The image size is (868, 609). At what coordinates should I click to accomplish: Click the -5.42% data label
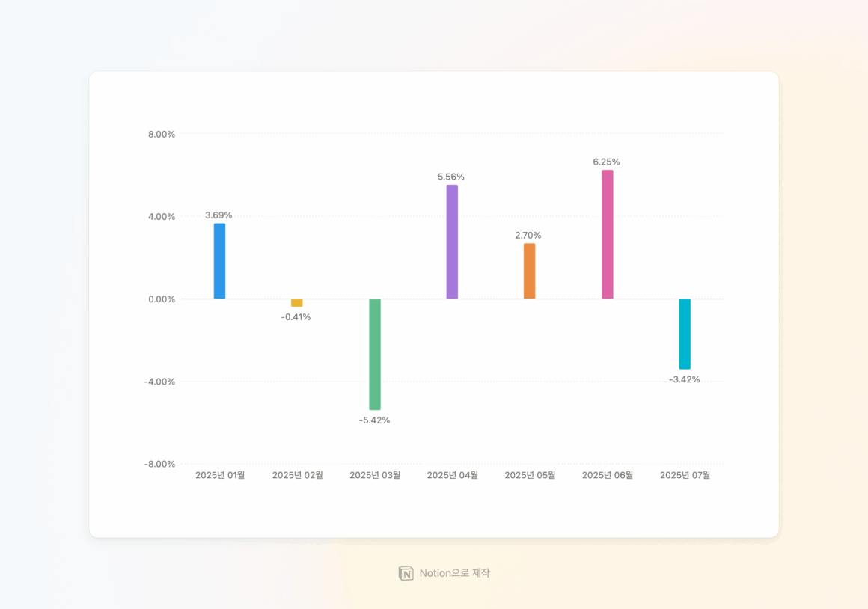pyautogui.click(x=374, y=420)
